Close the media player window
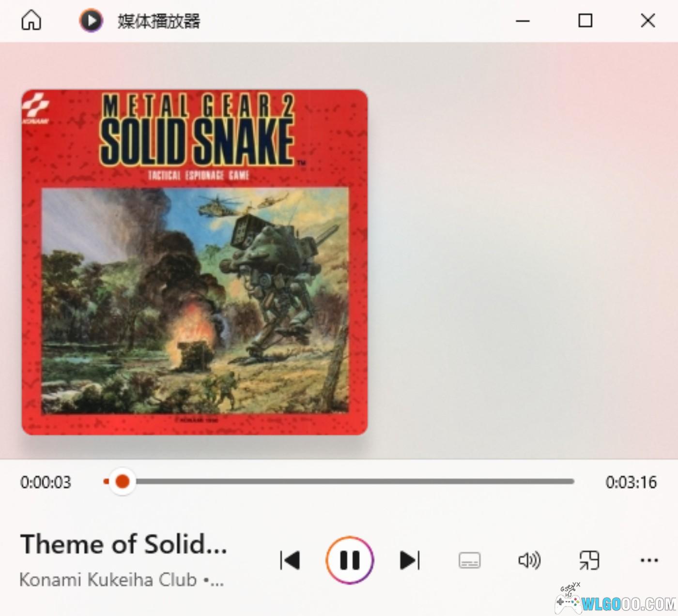This screenshot has height=616, width=678. [x=648, y=21]
